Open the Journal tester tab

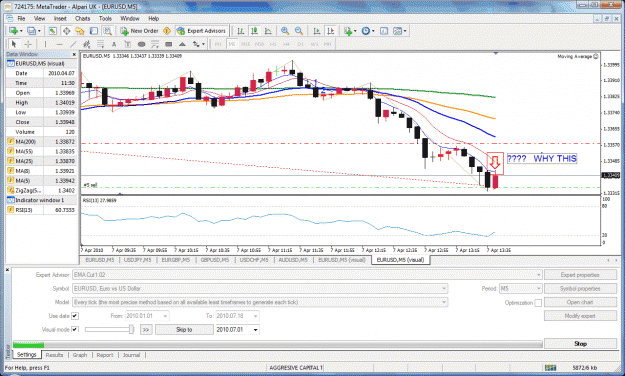(131, 355)
